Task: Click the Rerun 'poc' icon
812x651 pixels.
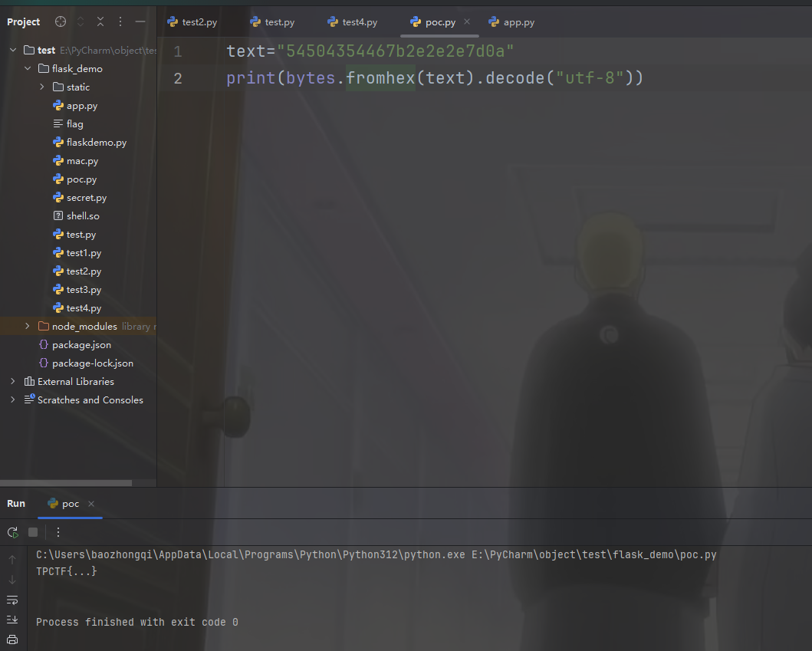Action: [13, 532]
